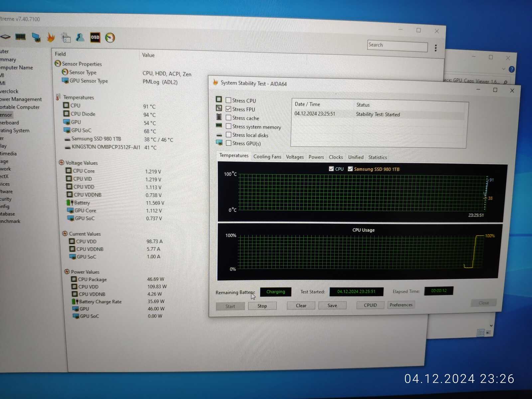Select the CPU VDD 98.73 A row

[x=116, y=241]
